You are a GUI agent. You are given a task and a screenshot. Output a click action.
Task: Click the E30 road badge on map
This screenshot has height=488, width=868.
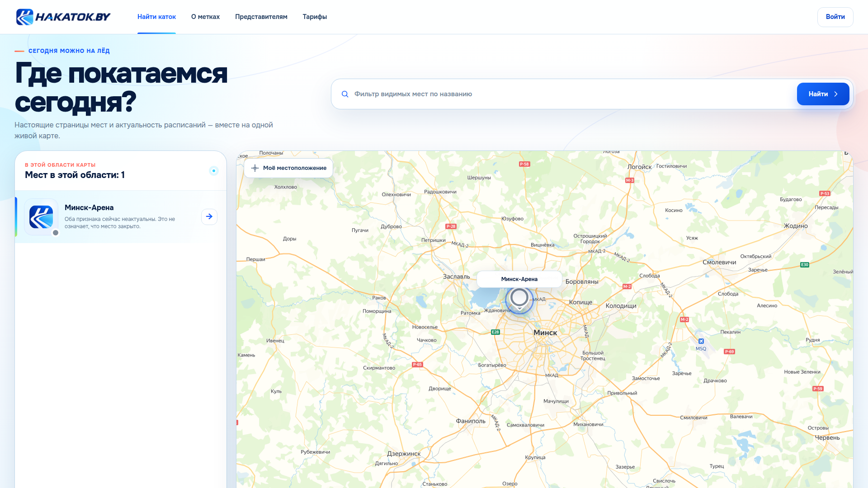(805, 265)
